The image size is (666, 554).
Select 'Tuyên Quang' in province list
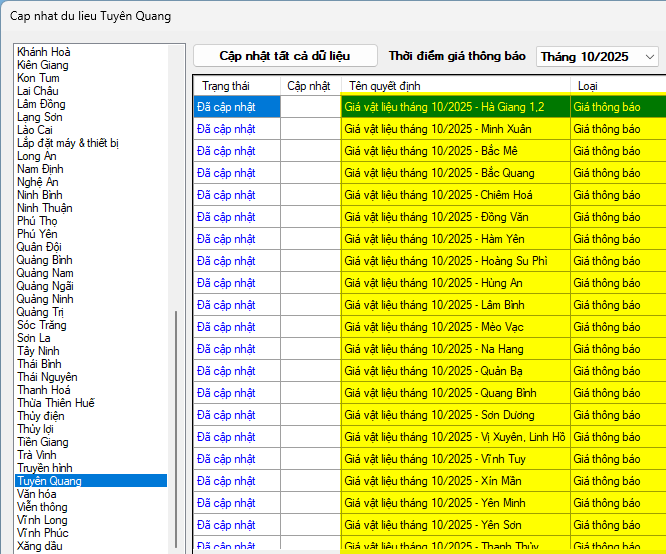(50, 481)
